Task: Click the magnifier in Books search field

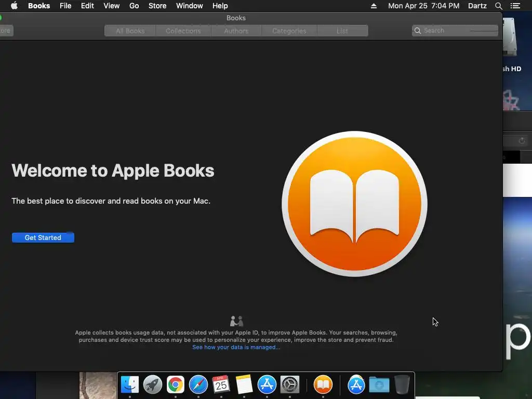Action: (x=418, y=31)
